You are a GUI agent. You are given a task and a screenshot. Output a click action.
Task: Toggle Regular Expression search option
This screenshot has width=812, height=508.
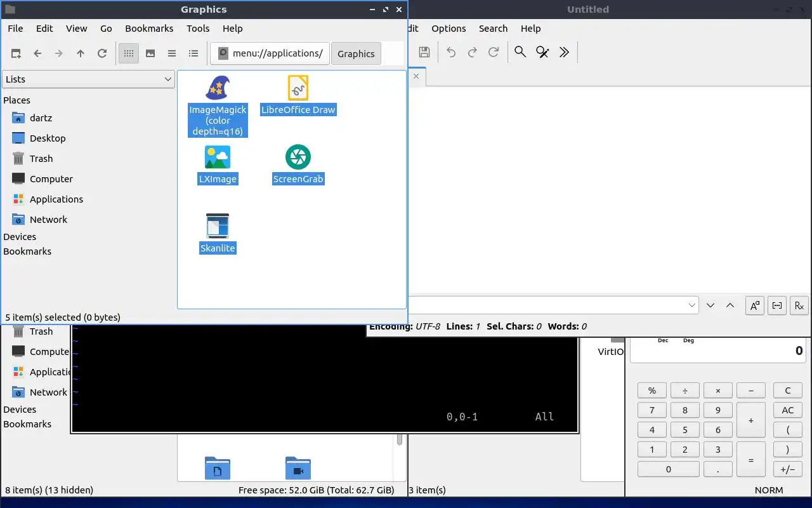pos(799,305)
